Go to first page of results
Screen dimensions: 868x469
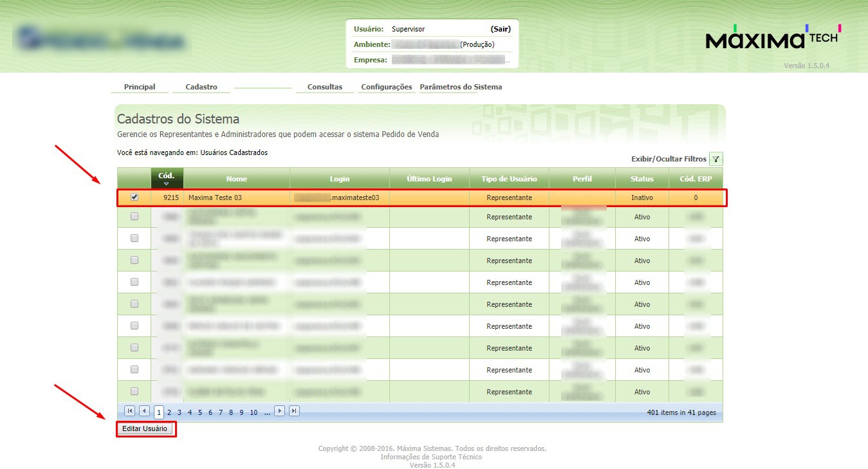(x=129, y=411)
